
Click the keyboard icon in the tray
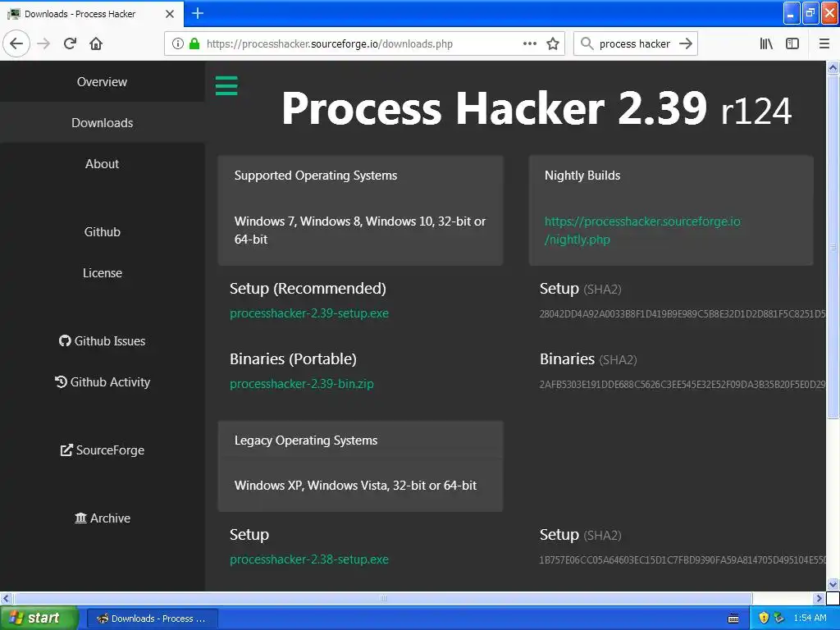[733, 619]
